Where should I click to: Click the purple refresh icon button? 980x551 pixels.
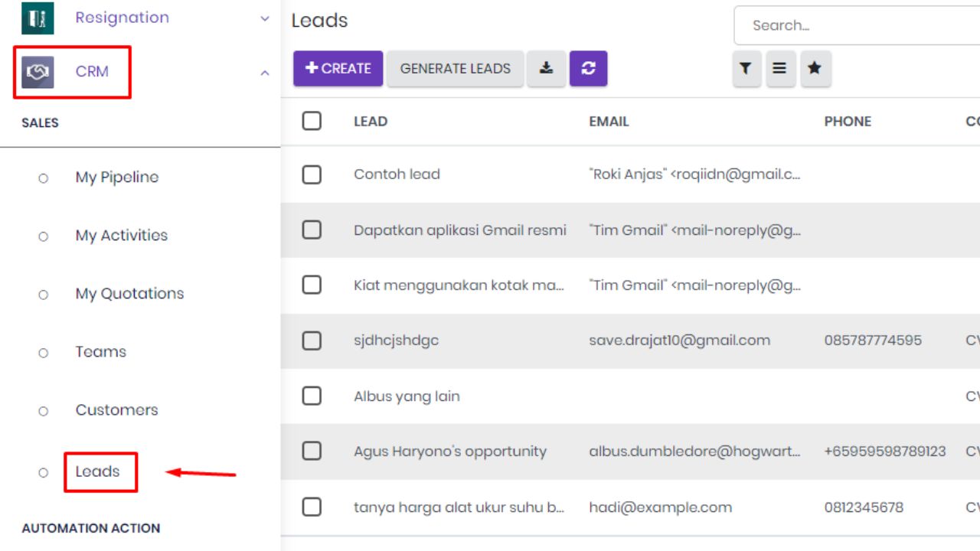point(588,68)
